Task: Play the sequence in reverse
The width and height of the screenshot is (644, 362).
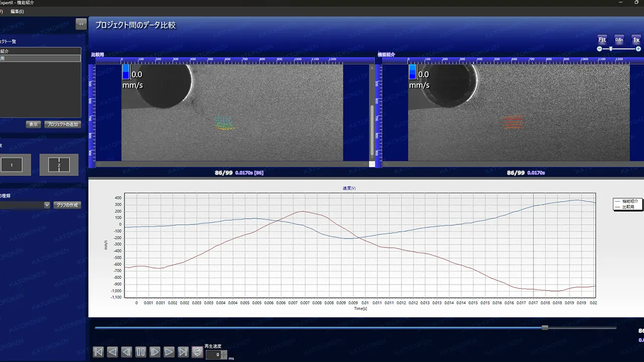Action: 113,352
